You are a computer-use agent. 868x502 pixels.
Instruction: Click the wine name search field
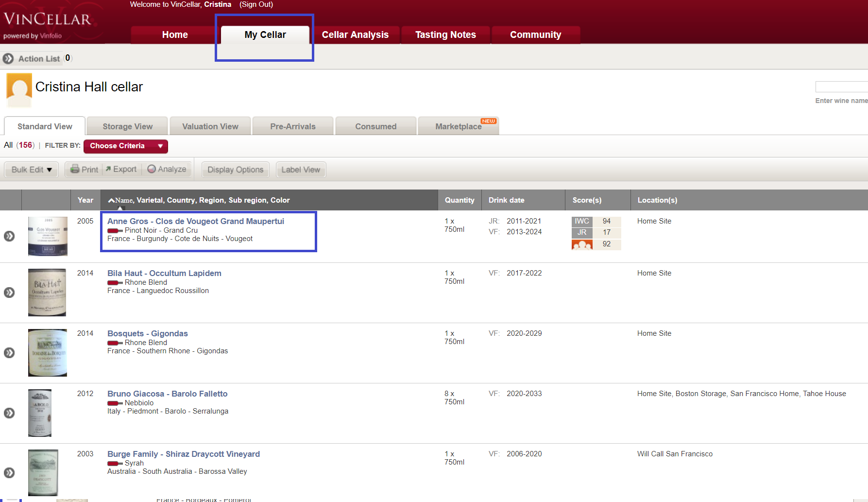pos(841,87)
